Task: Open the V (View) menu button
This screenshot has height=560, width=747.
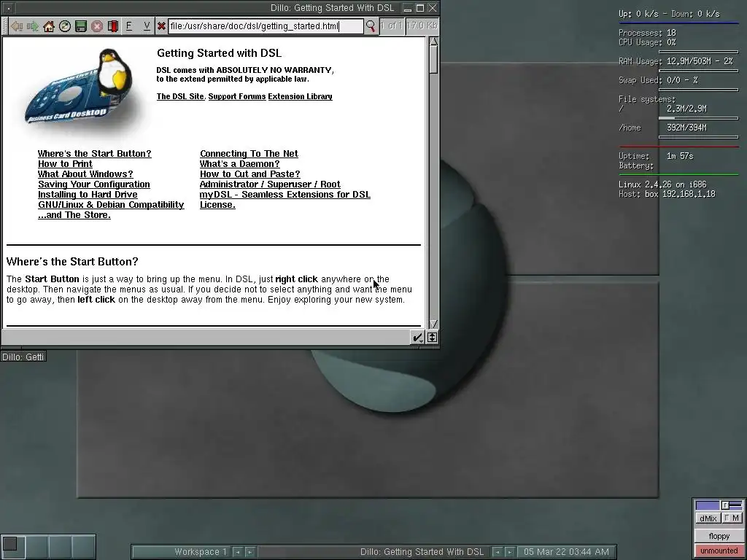Action: (x=146, y=26)
